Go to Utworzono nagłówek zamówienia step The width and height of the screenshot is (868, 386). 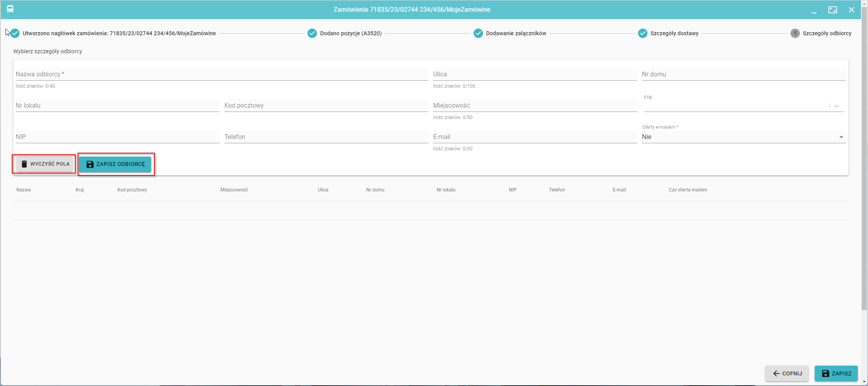point(119,33)
